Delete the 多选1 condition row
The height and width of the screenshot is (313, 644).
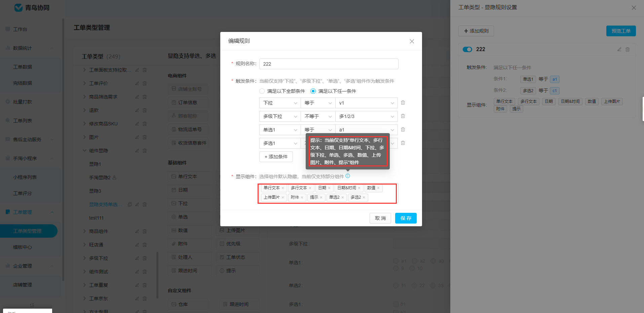coord(403,143)
